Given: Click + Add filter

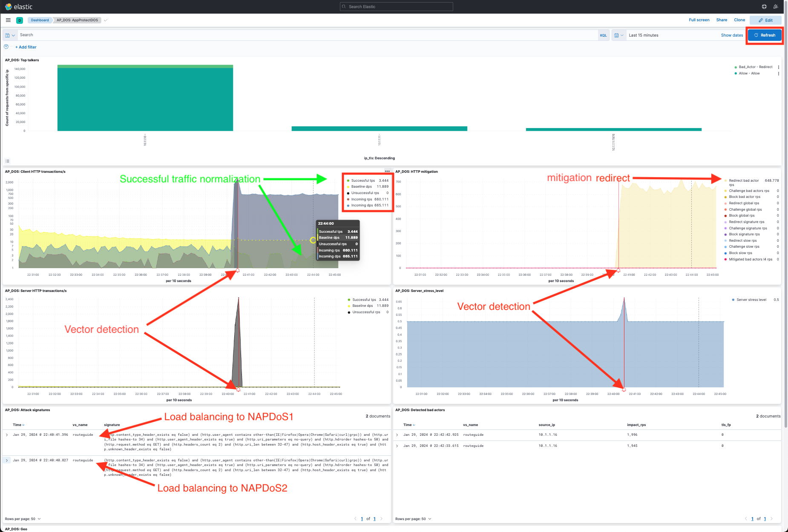Looking at the screenshot, I should tap(26, 47).
